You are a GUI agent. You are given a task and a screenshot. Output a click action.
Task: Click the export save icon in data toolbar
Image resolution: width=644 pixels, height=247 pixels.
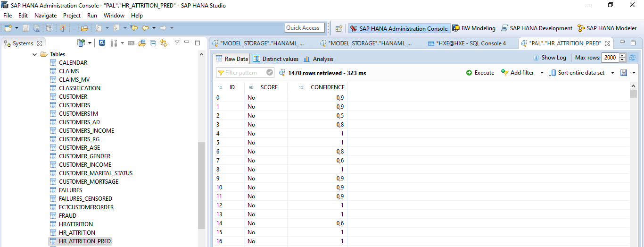(x=624, y=73)
